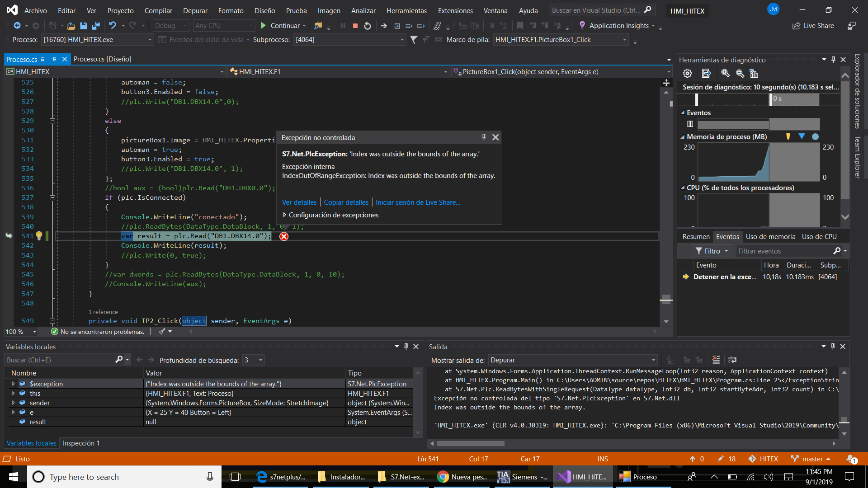Click the Ver detalles link

(x=299, y=202)
